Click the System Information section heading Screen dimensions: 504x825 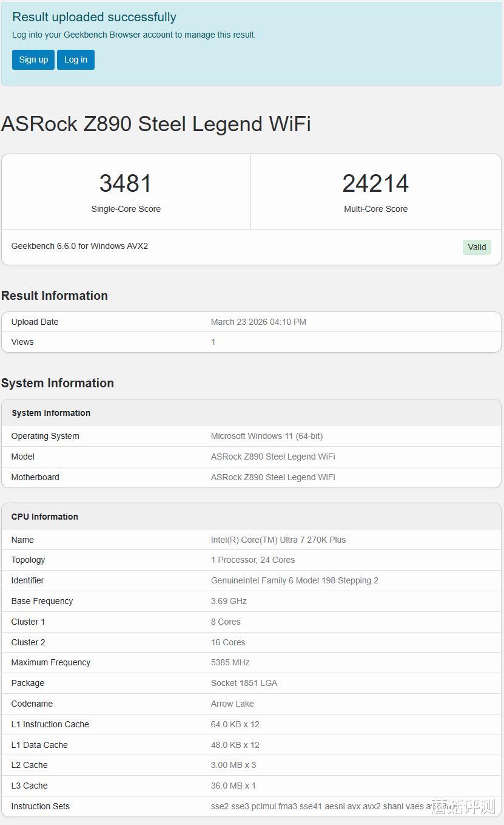click(x=58, y=383)
